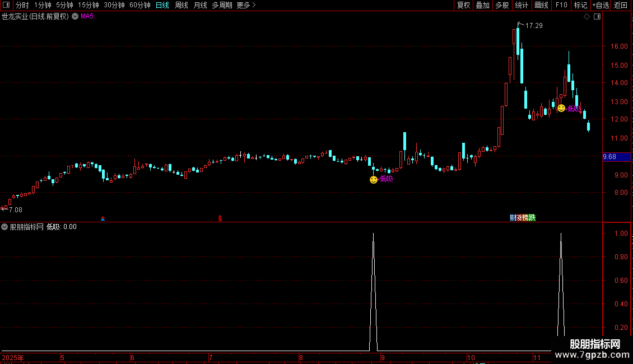633x364 pixels.
Task: Click the red S event marker
Action: 220,218
